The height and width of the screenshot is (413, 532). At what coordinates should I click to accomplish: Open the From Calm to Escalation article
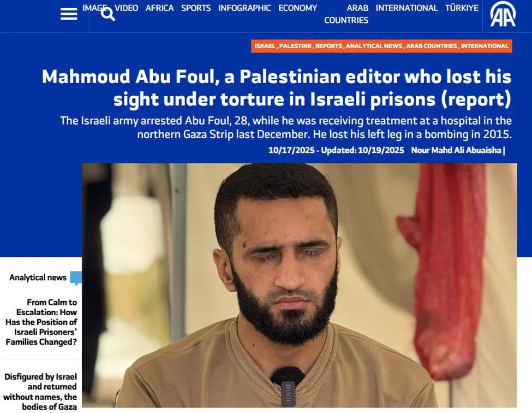click(41, 322)
